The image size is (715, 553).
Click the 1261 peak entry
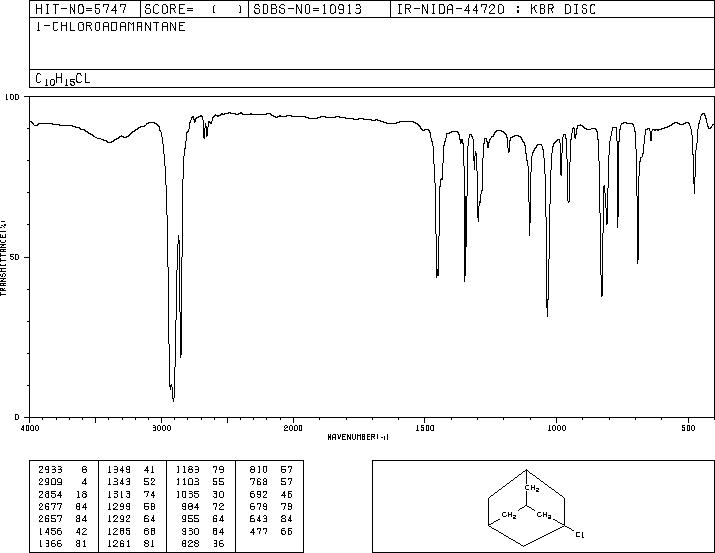click(131, 543)
